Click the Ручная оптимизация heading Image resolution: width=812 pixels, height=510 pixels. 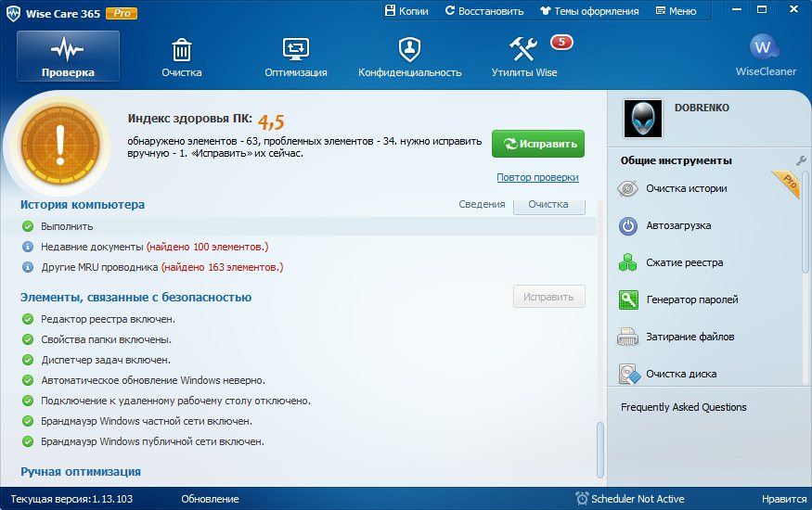81,472
